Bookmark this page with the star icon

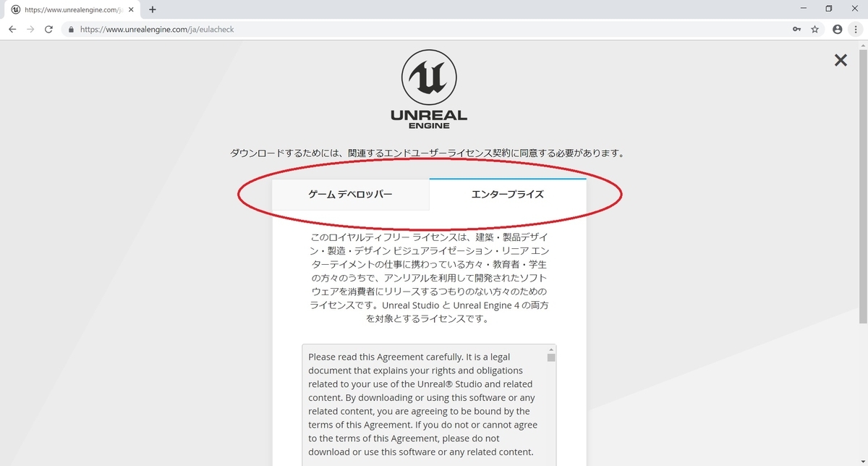(815, 30)
